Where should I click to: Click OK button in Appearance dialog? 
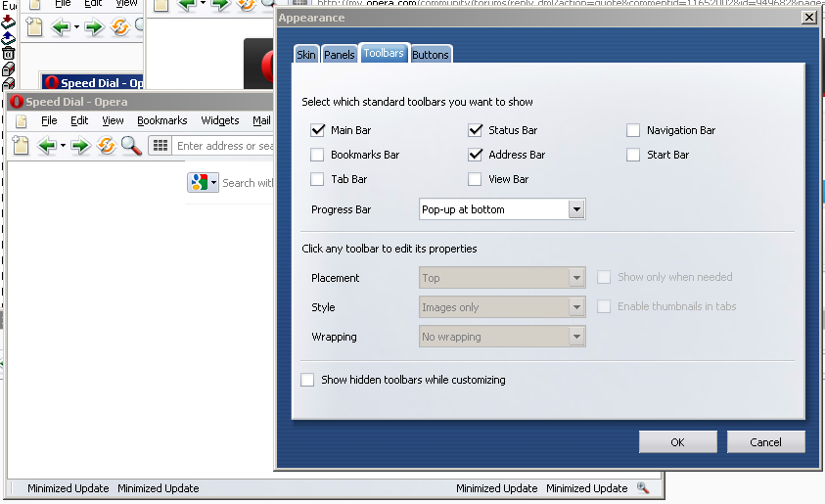(x=677, y=442)
